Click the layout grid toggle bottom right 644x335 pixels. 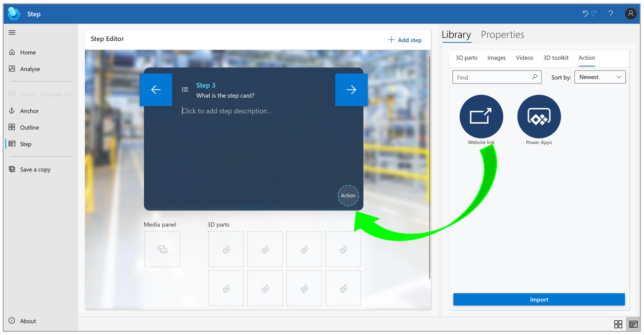[x=618, y=324]
